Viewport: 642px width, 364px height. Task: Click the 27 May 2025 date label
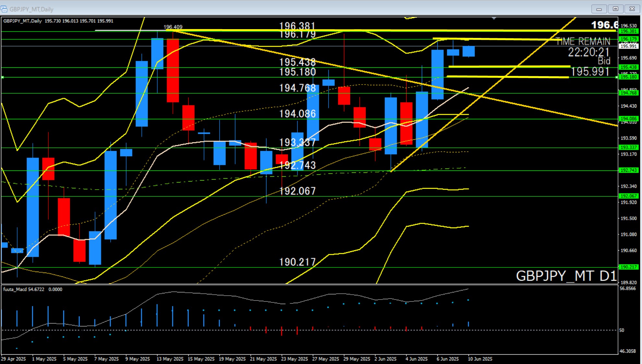[x=326, y=359]
